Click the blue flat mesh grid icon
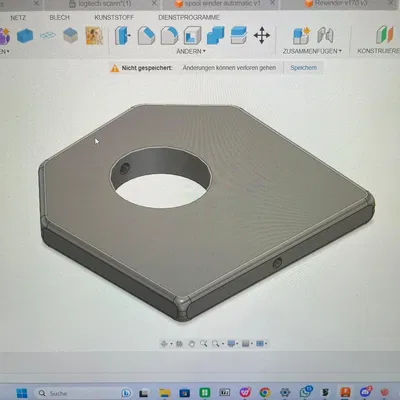 coord(48,35)
